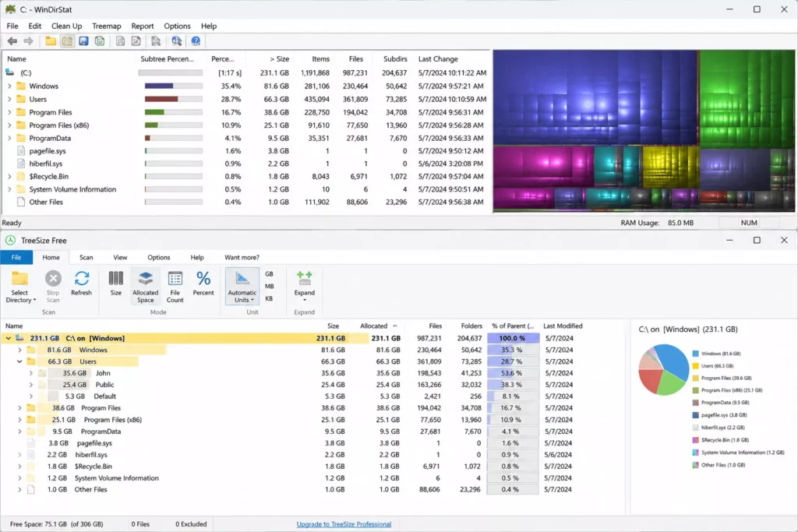Open the Report menu in WinDirStat

click(x=143, y=26)
